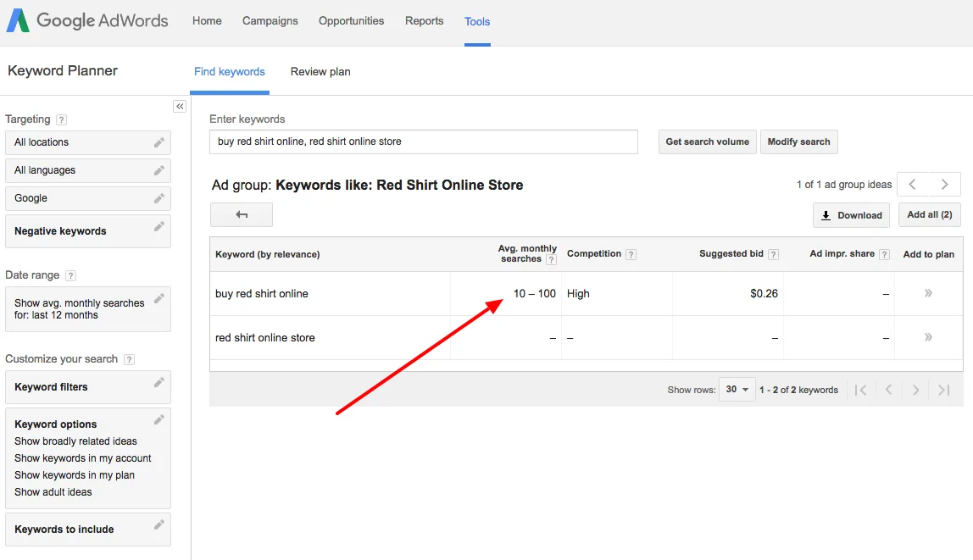Viewport: 973px width, 560px height.
Task: Open the Reports menu
Action: coord(425,20)
